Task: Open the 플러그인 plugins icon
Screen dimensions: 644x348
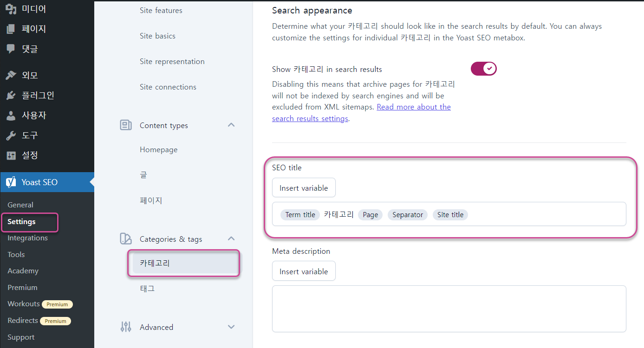Action: [11, 95]
